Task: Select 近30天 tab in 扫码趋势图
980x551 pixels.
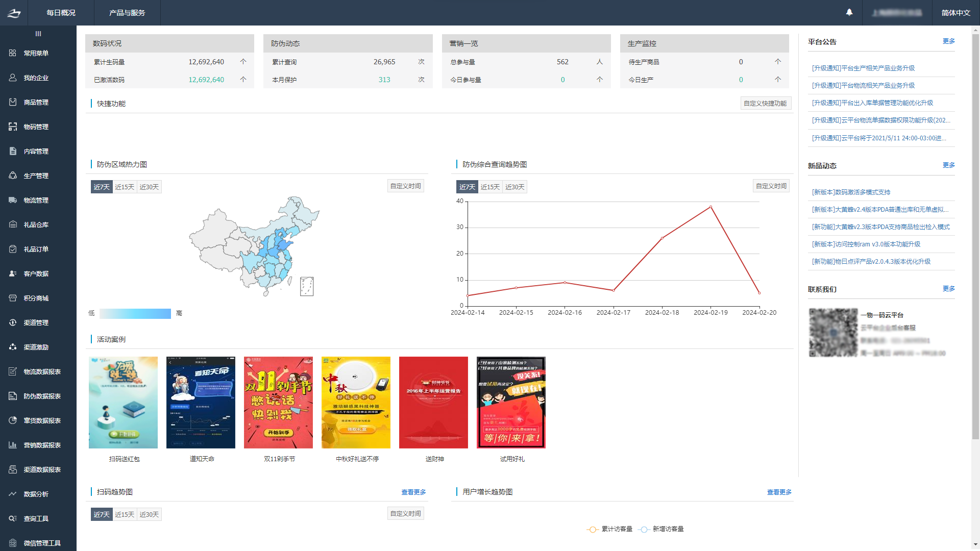Action: (x=149, y=515)
